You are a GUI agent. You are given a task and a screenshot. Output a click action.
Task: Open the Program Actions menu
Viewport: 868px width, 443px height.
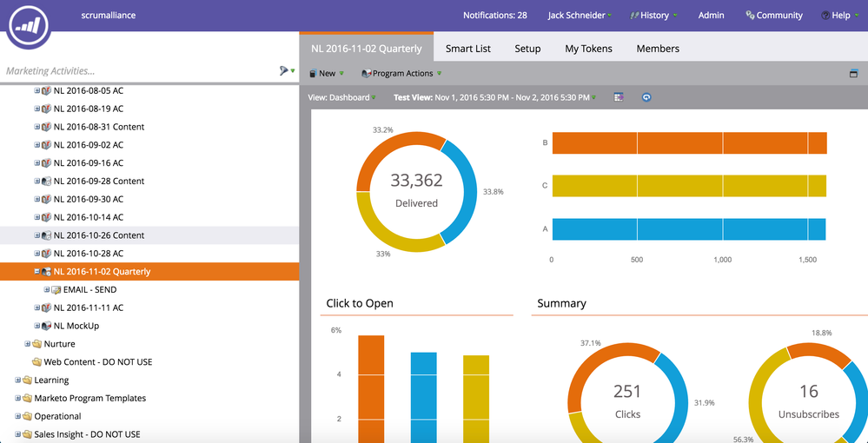coord(401,74)
